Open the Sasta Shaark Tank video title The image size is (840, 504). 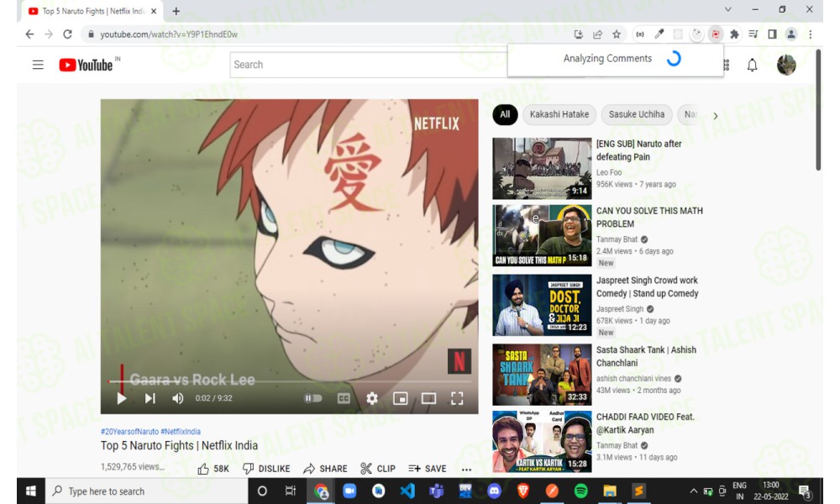pyautogui.click(x=646, y=356)
